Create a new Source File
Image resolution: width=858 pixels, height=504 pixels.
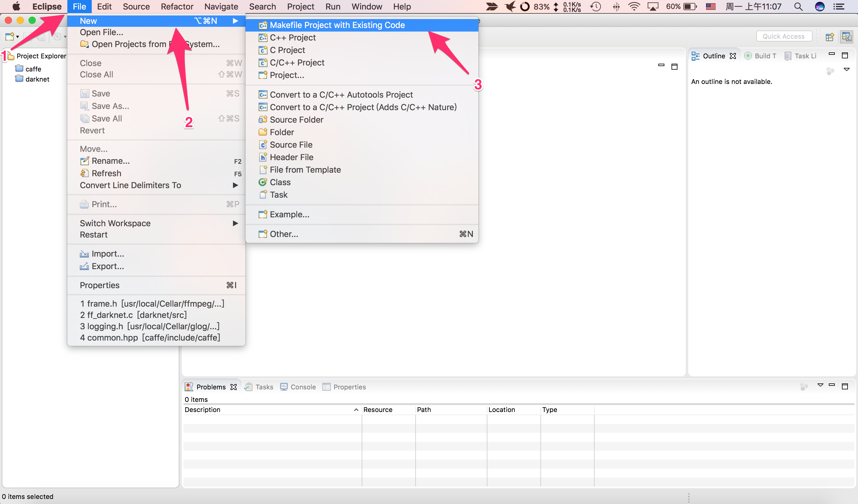pyautogui.click(x=362, y=145)
